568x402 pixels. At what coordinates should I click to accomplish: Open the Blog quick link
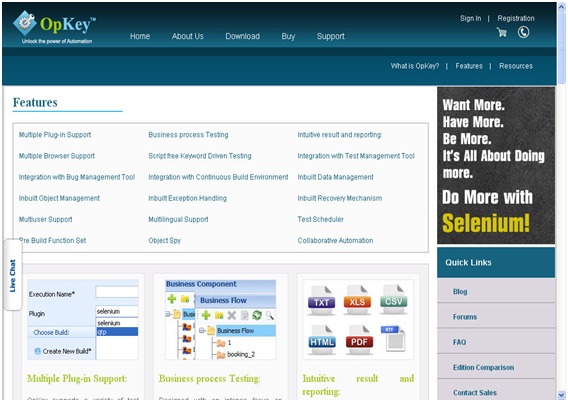[460, 292]
